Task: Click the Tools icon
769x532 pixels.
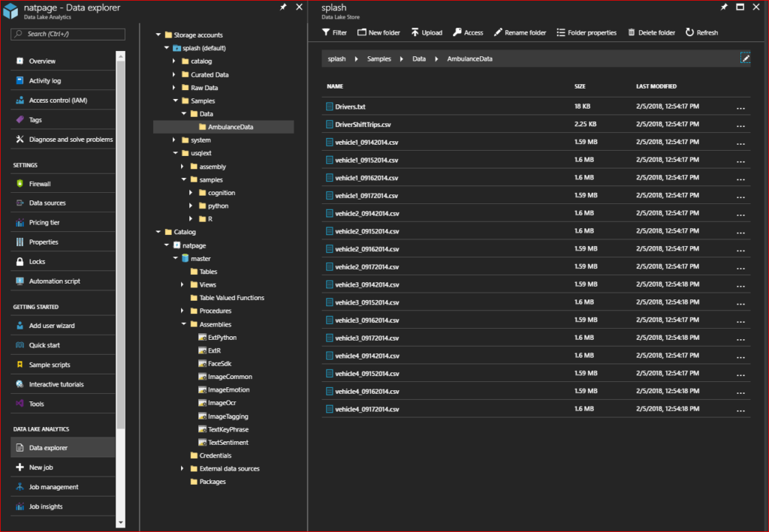Action: tap(20, 404)
